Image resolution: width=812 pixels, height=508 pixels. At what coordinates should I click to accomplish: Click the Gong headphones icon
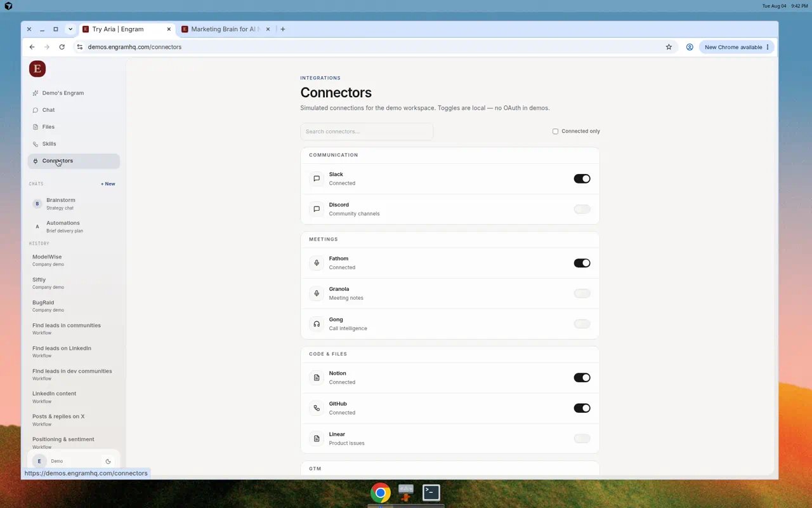[x=317, y=324]
